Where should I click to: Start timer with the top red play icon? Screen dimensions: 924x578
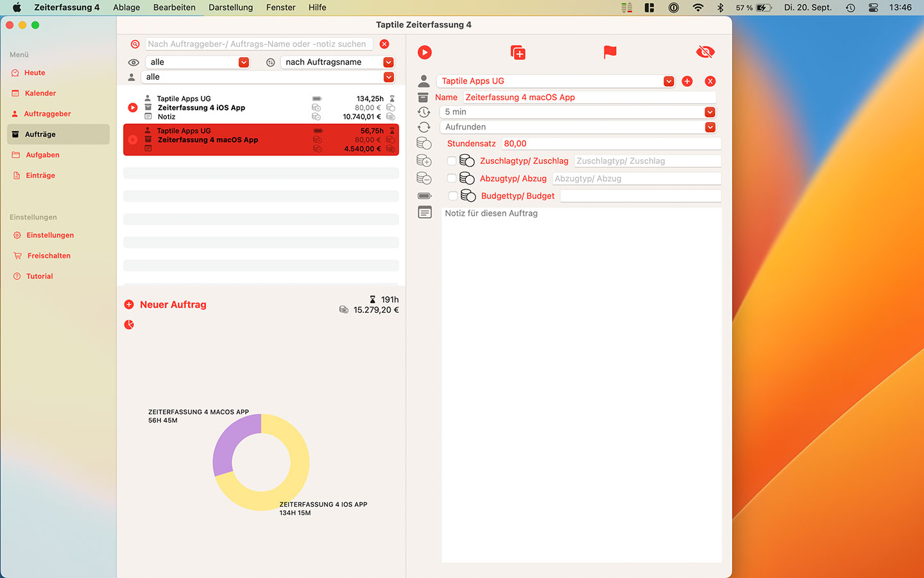click(425, 53)
